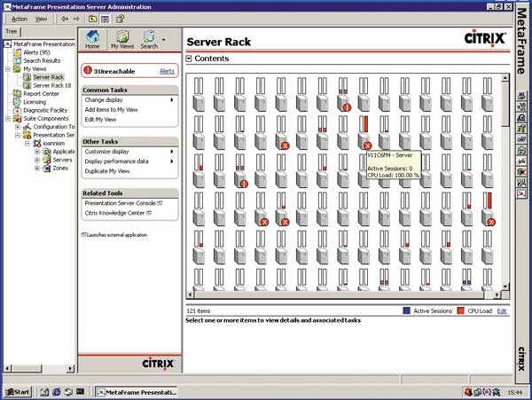
Task: Click the server rack scroll-up arrow
Action: point(505,78)
